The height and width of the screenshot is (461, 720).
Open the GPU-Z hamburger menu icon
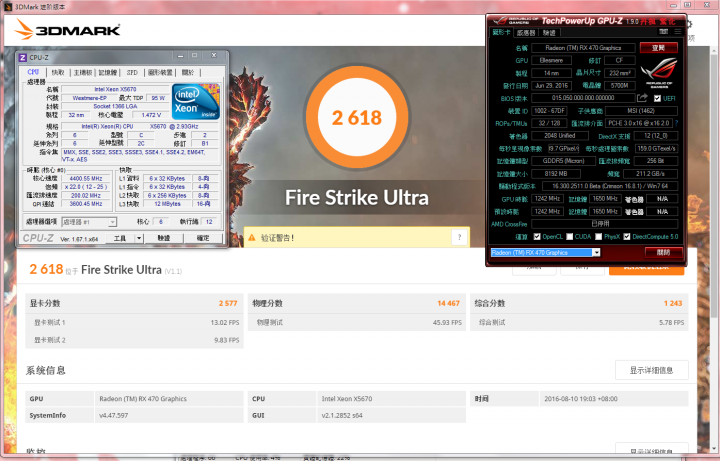678,32
